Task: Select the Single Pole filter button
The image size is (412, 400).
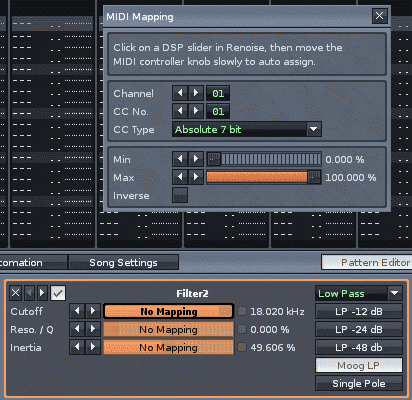Action: tap(359, 383)
